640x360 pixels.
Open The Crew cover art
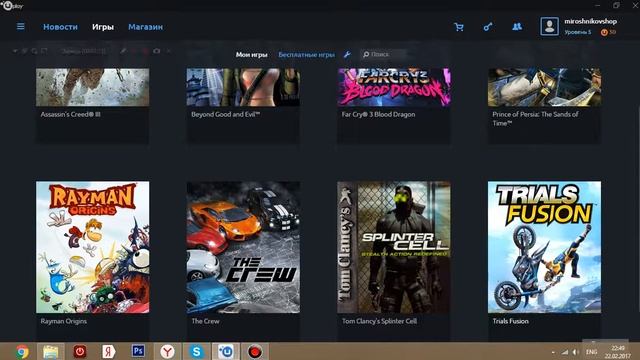coord(243,247)
